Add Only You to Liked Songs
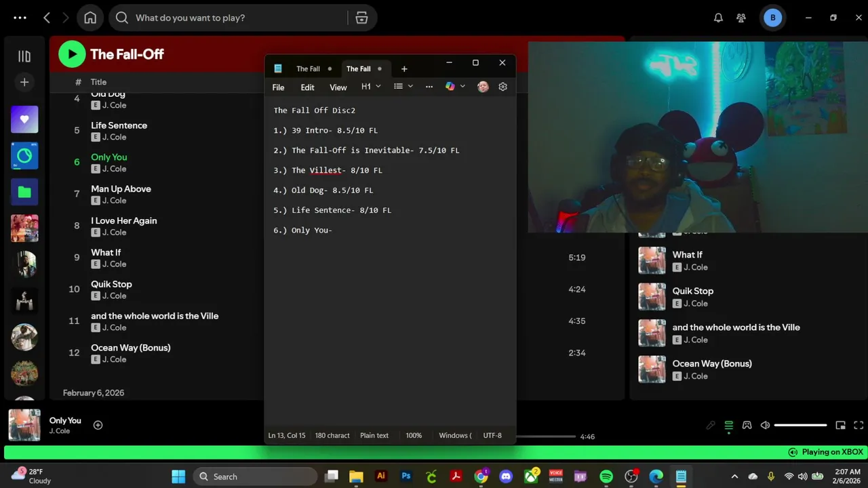This screenshot has height=488, width=868. coord(98,425)
